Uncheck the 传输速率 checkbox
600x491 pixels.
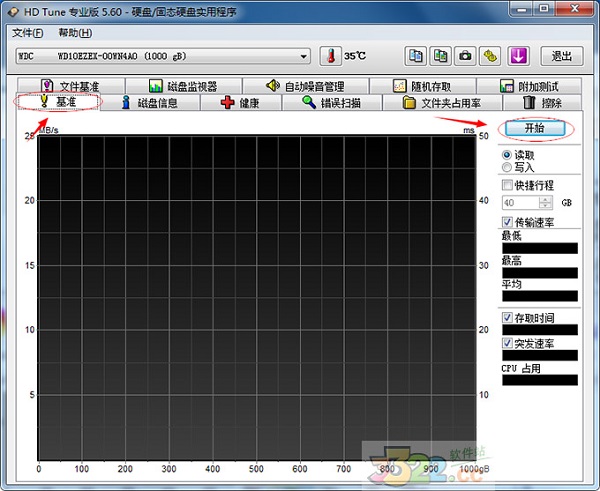pos(507,222)
